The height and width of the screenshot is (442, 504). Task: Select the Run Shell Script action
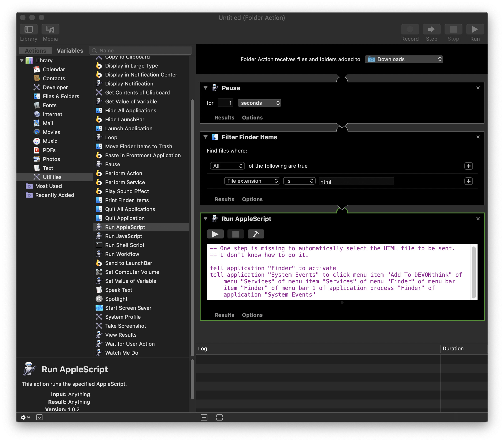click(x=124, y=245)
